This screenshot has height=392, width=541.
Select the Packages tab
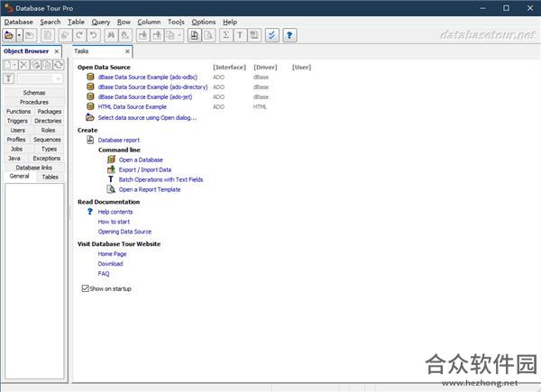tap(50, 112)
